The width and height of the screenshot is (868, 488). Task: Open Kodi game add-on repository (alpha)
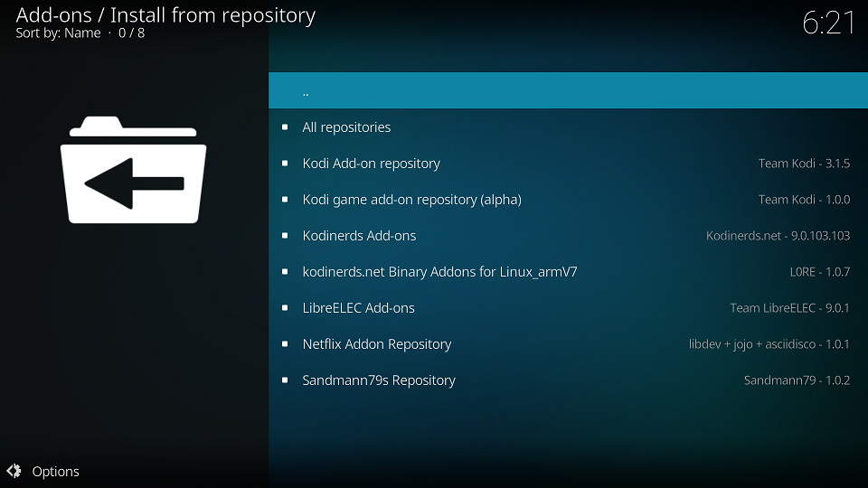(x=411, y=200)
